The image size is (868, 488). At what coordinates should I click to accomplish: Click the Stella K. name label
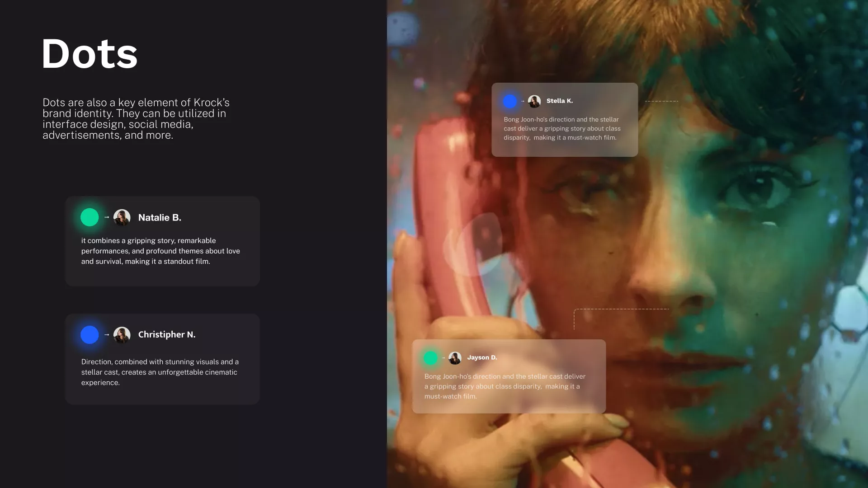tap(559, 101)
